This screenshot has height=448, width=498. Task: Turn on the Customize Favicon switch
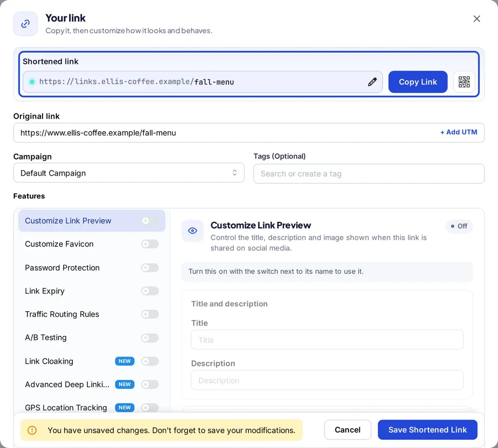coord(150,244)
